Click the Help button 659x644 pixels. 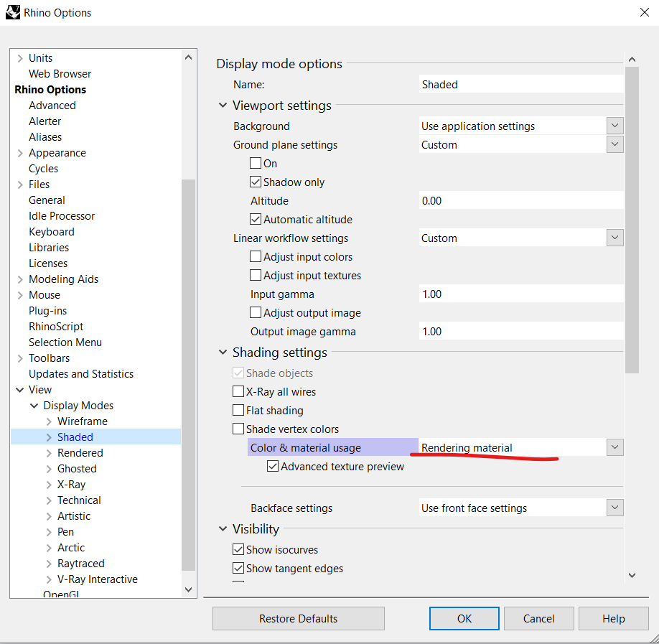(613, 618)
